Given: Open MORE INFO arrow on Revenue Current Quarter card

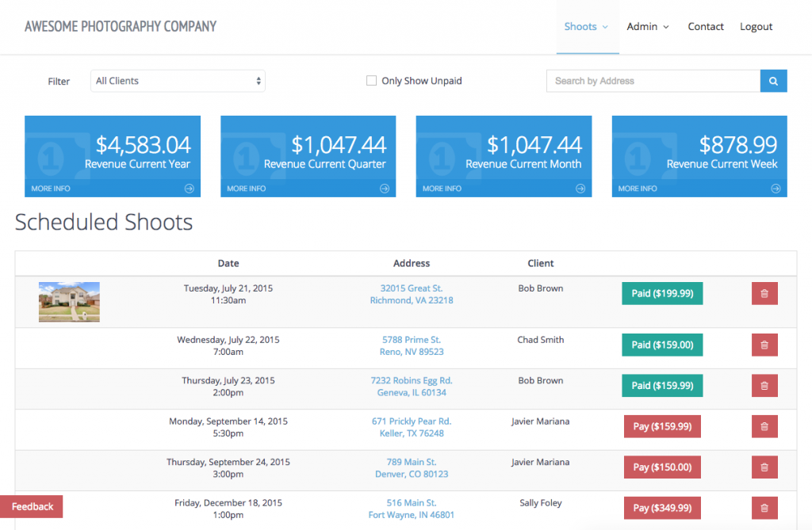Looking at the screenshot, I should pyautogui.click(x=384, y=189).
